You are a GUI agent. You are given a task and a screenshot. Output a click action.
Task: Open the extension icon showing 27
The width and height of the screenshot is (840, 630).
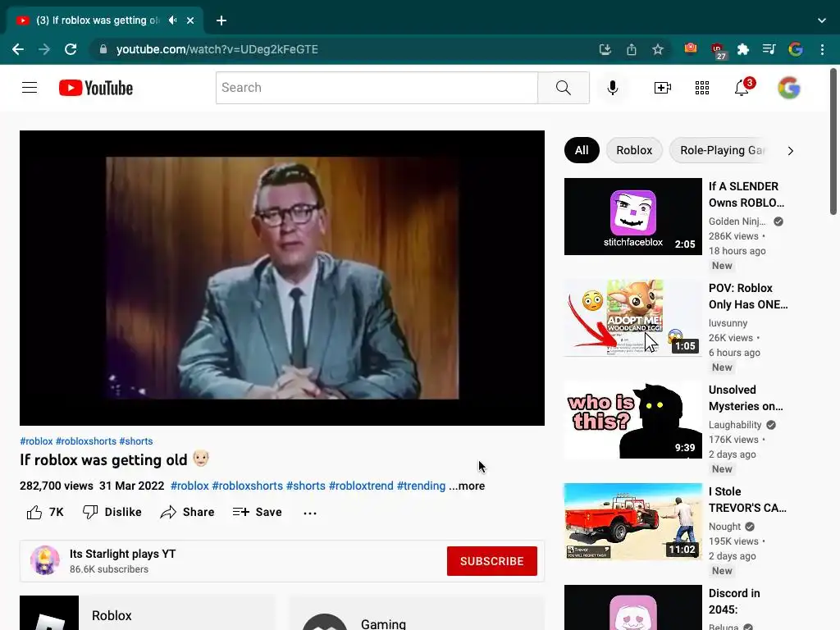[718, 50]
